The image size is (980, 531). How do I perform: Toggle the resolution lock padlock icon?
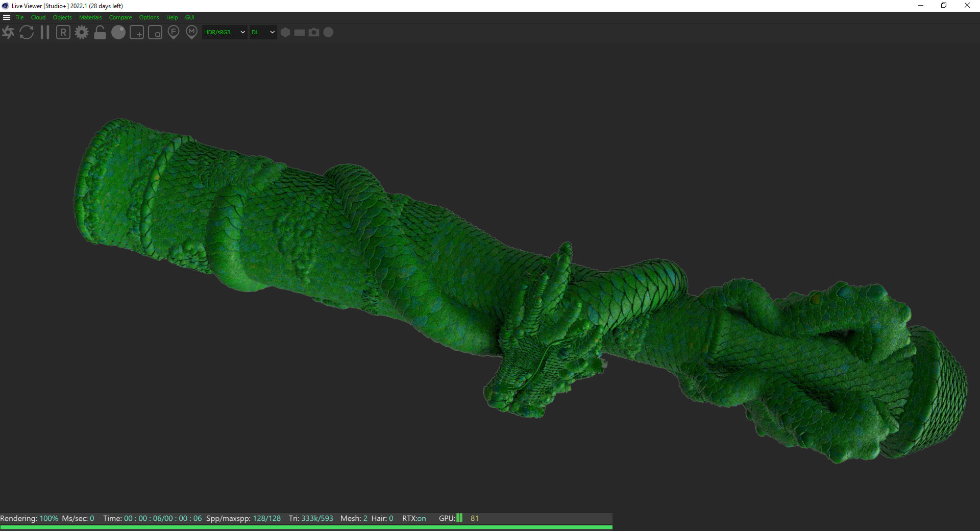100,33
